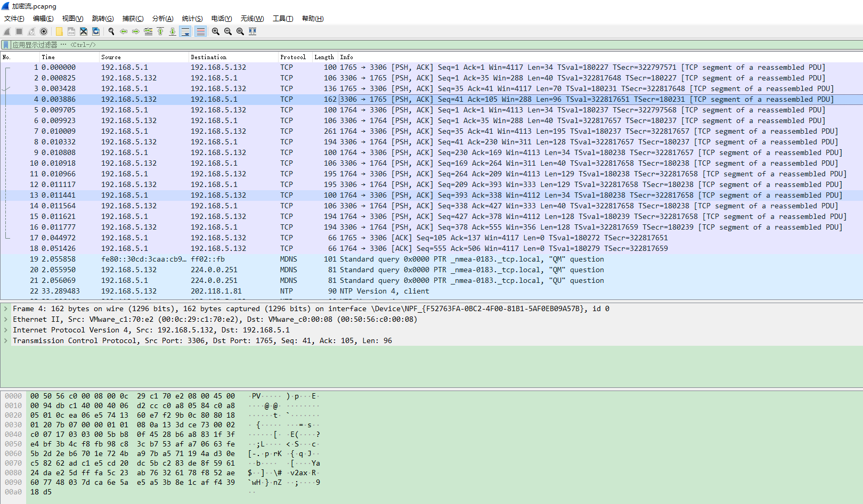Reset text to normal size
Screen dimensions: 863x504
tap(240, 31)
